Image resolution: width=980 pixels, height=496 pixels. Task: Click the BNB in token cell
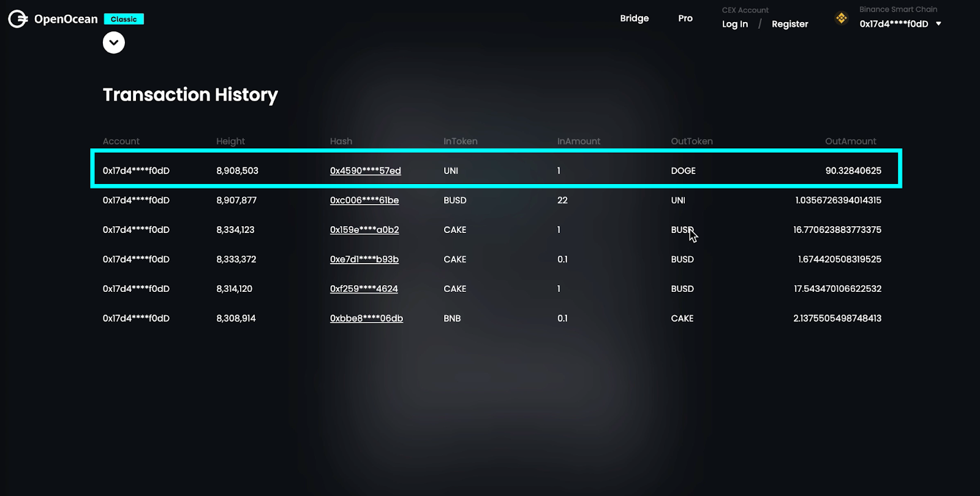point(452,318)
